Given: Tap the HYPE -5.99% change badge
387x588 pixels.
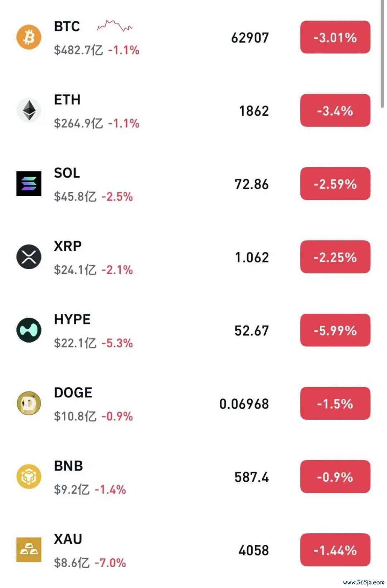Looking at the screenshot, I should pos(335,330).
